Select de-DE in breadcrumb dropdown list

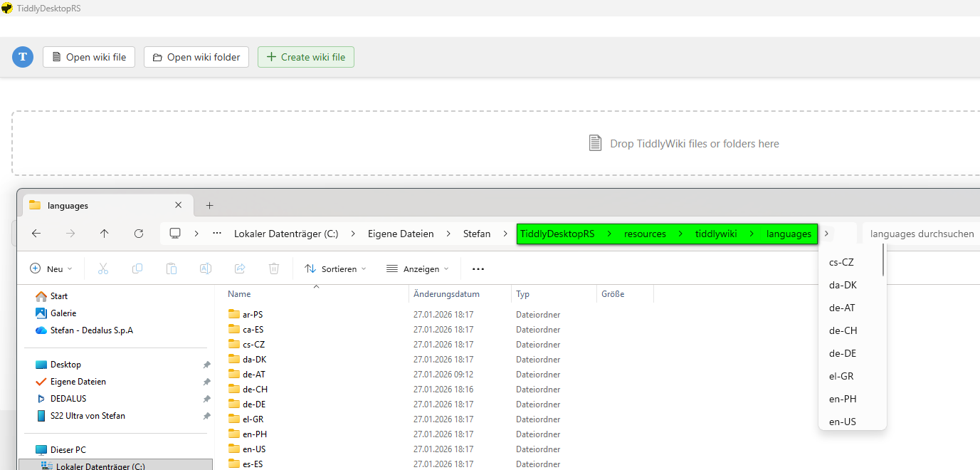(843, 353)
